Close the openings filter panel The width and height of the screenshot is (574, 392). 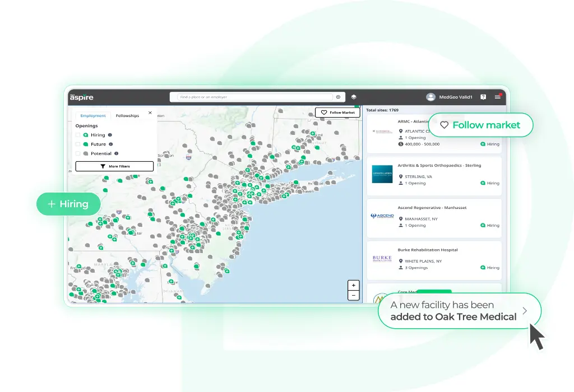150,113
